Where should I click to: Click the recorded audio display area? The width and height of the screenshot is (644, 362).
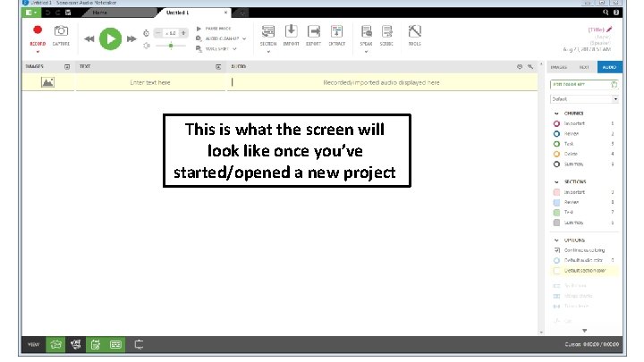click(381, 82)
